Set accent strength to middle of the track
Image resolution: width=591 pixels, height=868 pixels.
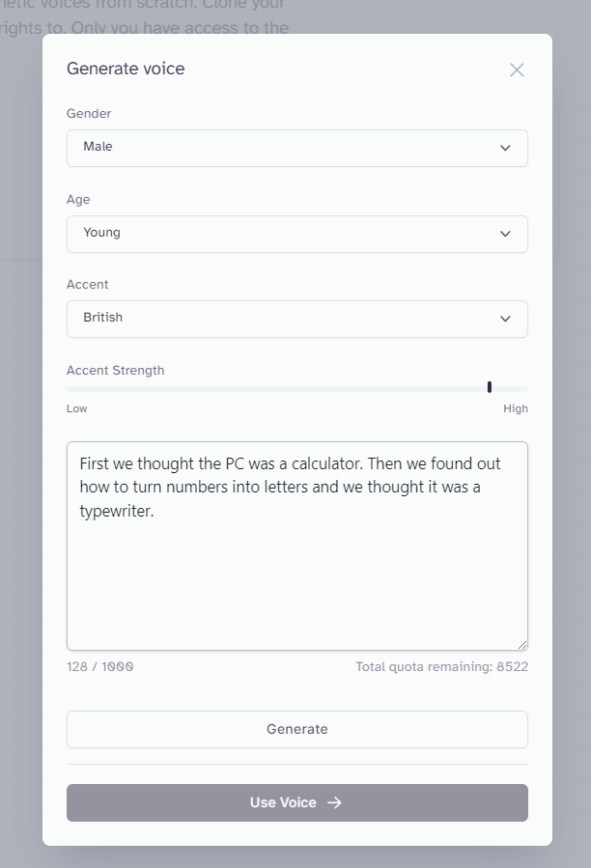[296, 389]
